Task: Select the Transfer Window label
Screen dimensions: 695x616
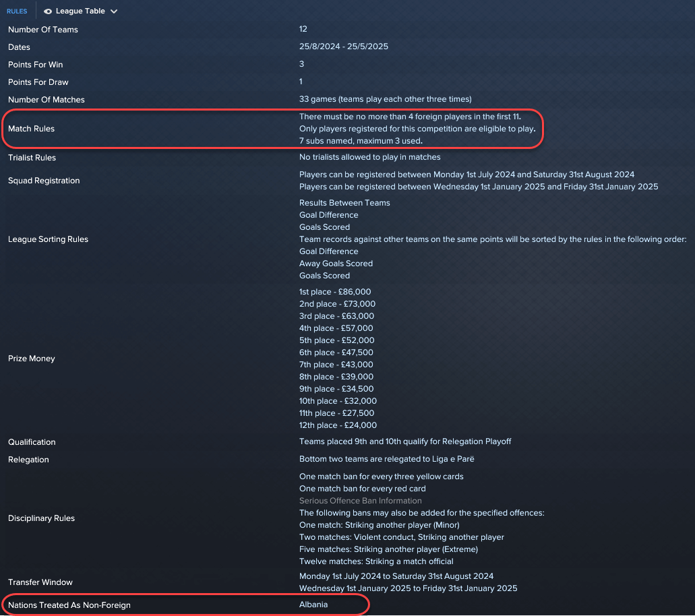Action: pyautogui.click(x=40, y=582)
